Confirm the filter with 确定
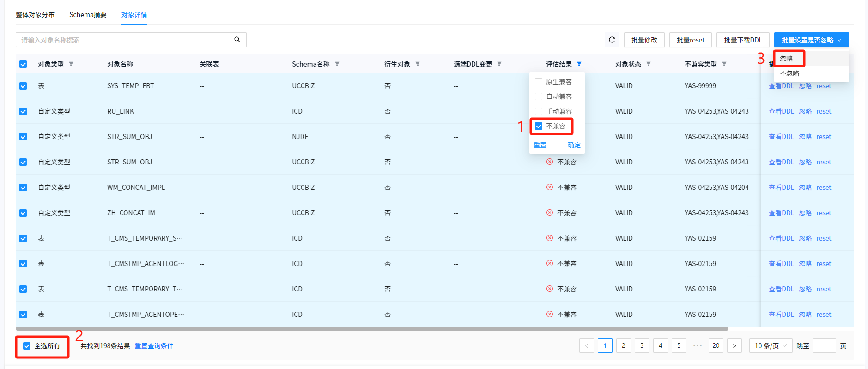 (x=574, y=145)
